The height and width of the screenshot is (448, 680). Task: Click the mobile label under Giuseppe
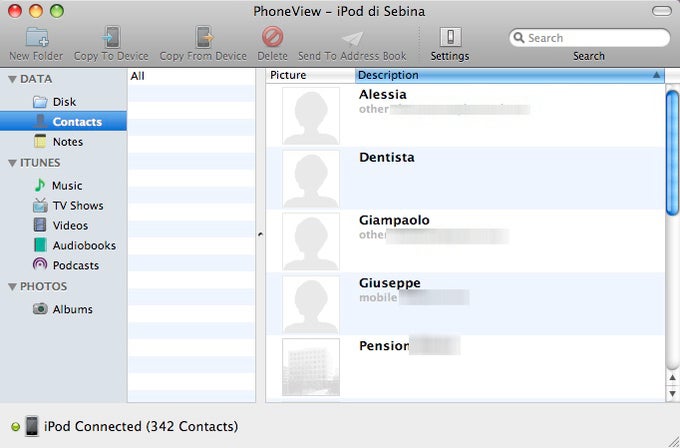pos(378,298)
